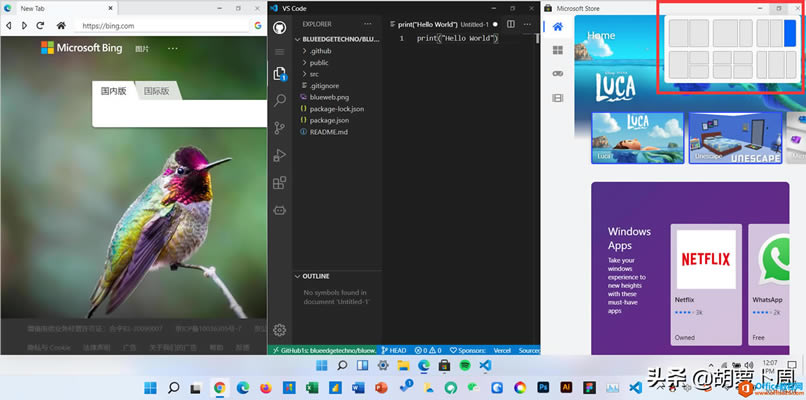Viewport: 806px width, 400px height.
Task: Open the 图片 link on Bing
Action: (142, 49)
